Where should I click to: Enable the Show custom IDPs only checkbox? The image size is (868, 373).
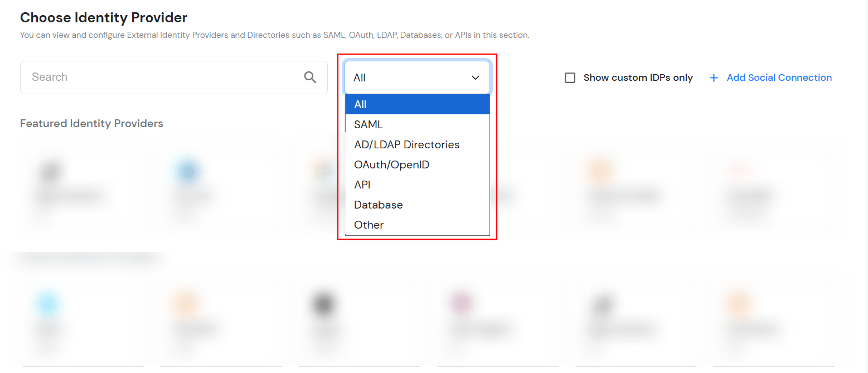click(570, 77)
